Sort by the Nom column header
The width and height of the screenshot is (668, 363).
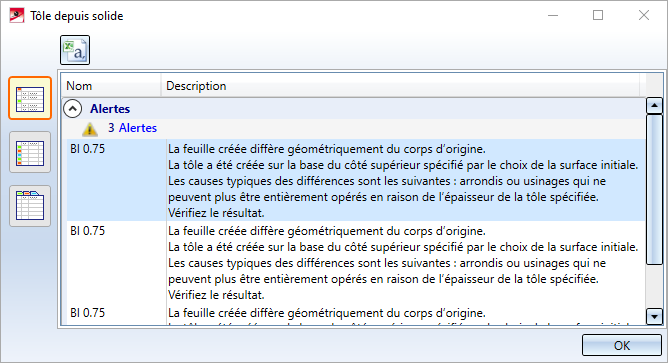click(111, 86)
